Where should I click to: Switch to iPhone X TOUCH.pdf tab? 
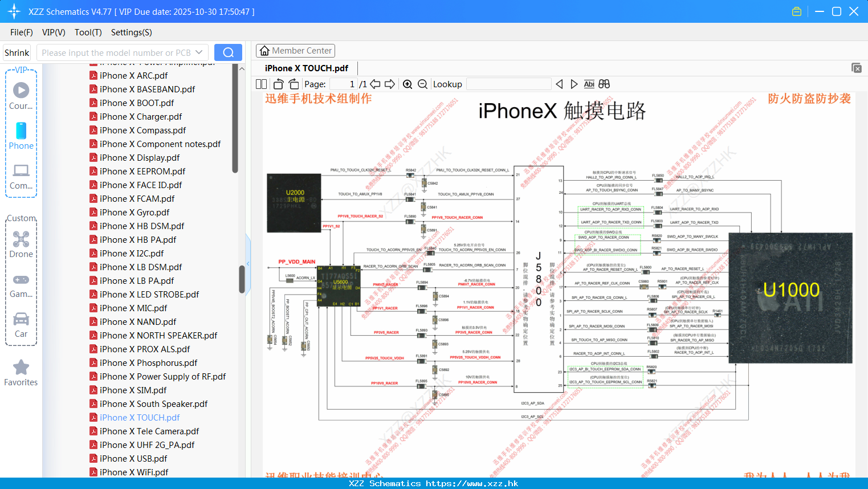307,68
